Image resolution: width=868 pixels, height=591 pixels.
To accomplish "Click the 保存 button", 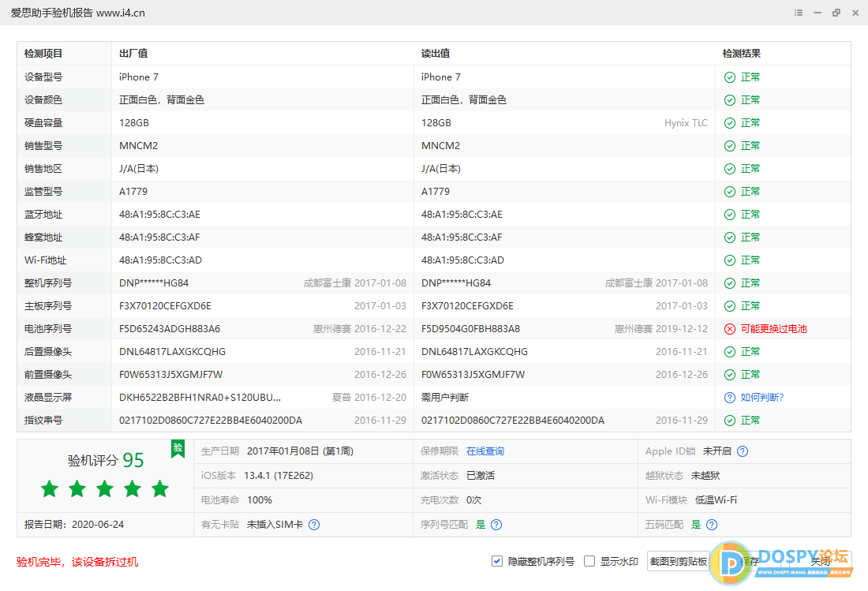I will pyautogui.click(x=750, y=562).
